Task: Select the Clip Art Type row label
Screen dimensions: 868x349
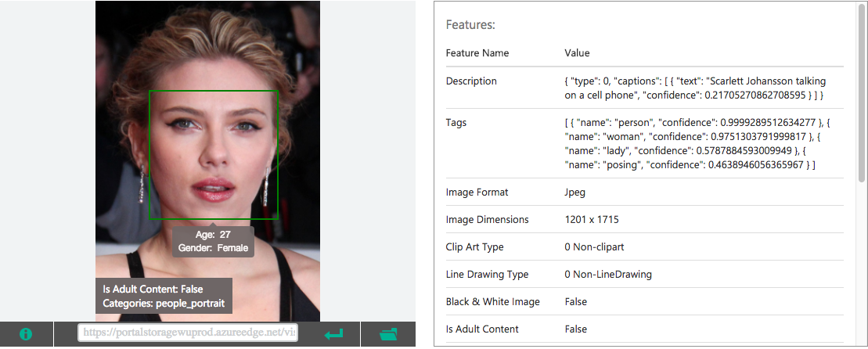Action: [474, 246]
